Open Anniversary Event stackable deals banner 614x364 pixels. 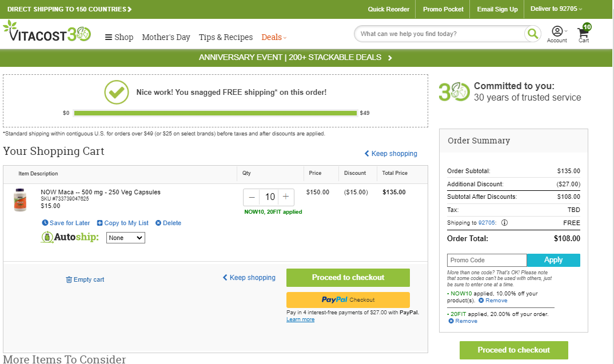[295, 58]
